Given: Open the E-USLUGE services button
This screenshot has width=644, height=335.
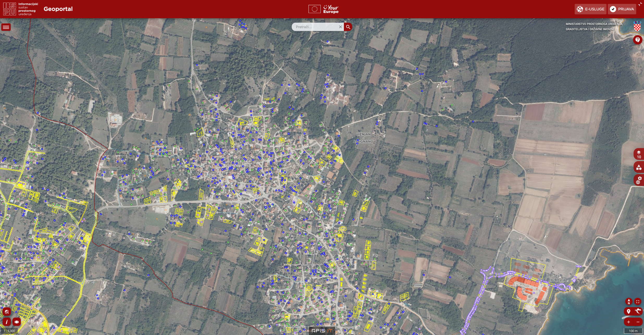Looking at the screenshot, I should coord(590,9).
